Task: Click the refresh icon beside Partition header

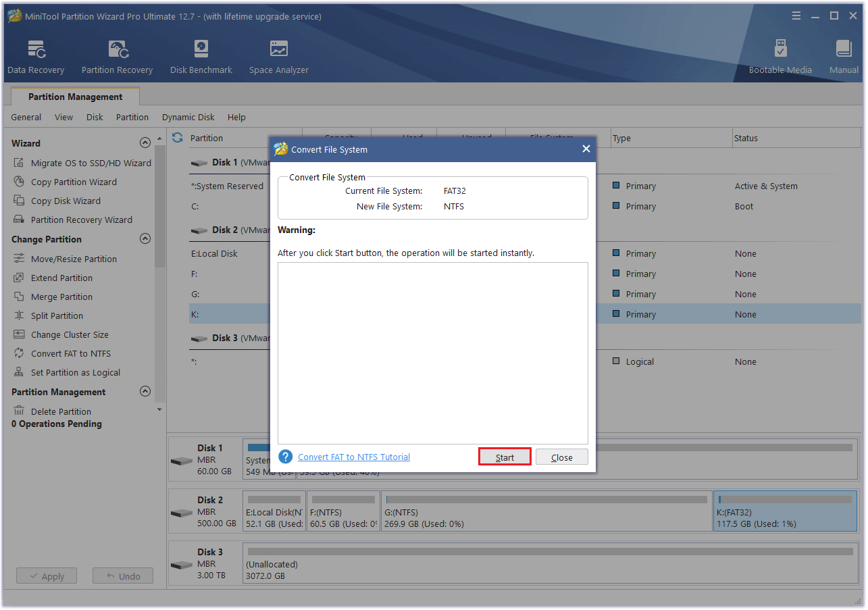Action: point(178,138)
